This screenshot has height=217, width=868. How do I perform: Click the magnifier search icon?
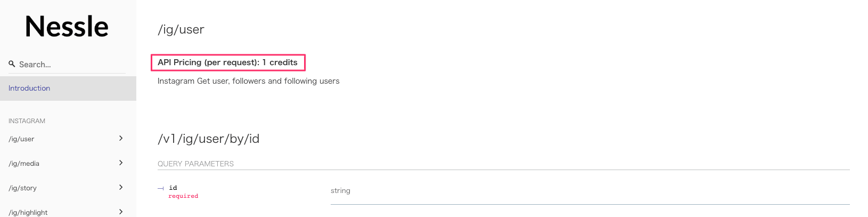(12, 64)
